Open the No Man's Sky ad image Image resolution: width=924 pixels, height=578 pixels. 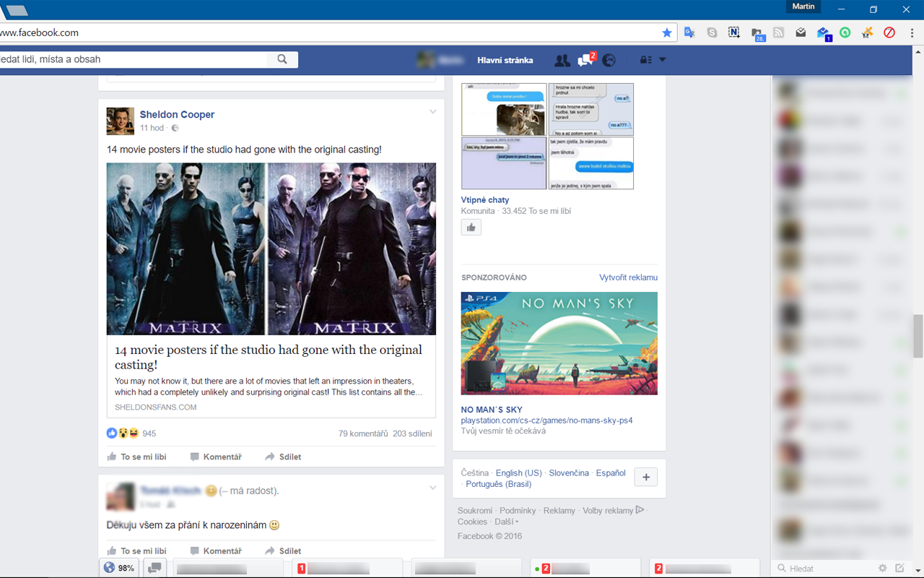click(x=559, y=343)
